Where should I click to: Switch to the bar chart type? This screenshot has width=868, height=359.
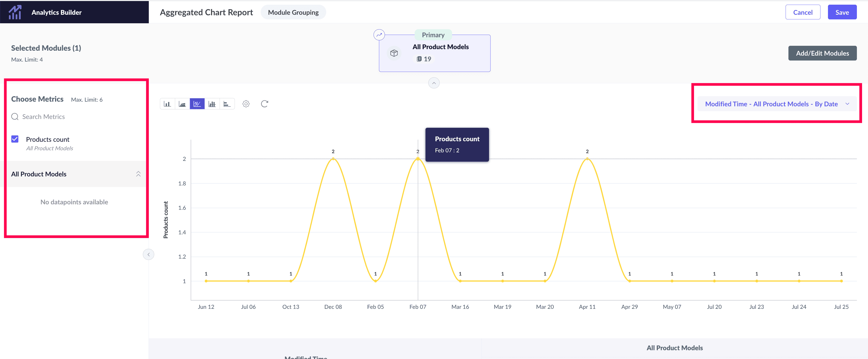pyautogui.click(x=167, y=104)
